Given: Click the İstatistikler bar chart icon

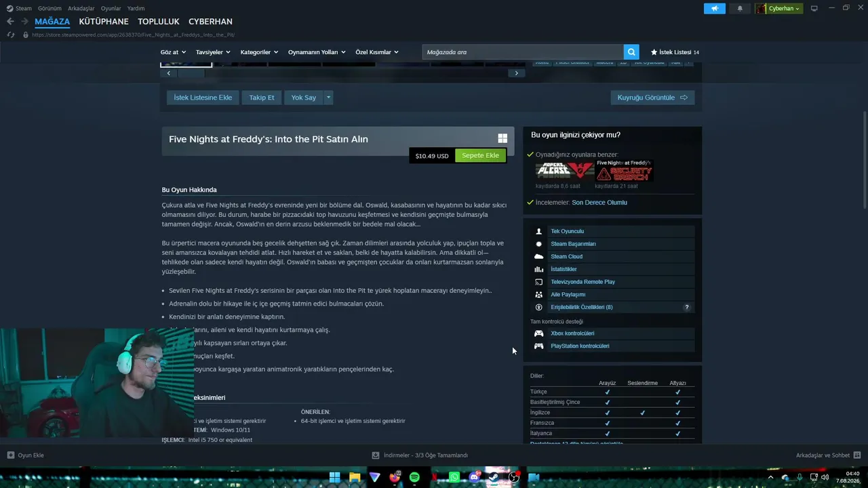Looking at the screenshot, I should (538, 269).
